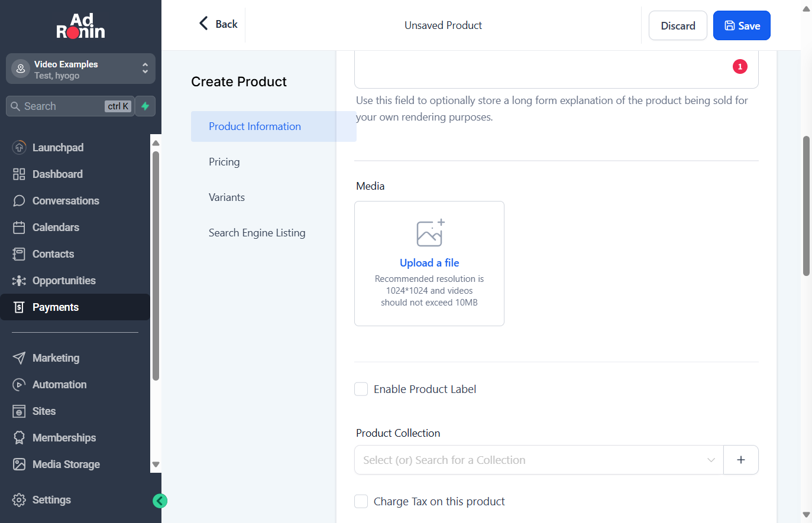Click the Launchpad icon in sidebar
The height and width of the screenshot is (523, 812).
click(x=19, y=147)
